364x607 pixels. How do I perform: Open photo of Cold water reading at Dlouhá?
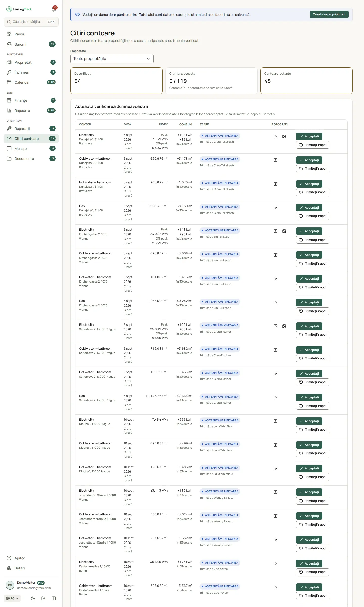click(x=276, y=445)
